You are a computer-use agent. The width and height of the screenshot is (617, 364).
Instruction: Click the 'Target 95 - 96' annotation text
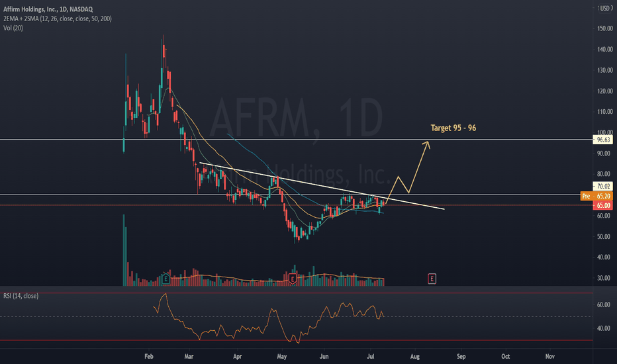(453, 128)
